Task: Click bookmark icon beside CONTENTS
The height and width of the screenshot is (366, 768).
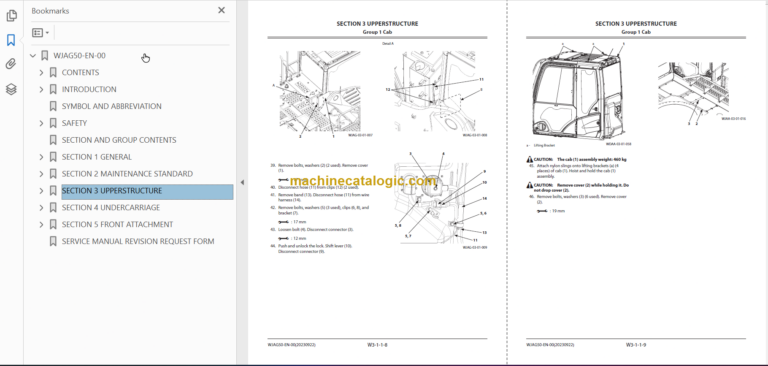Action: (53, 73)
